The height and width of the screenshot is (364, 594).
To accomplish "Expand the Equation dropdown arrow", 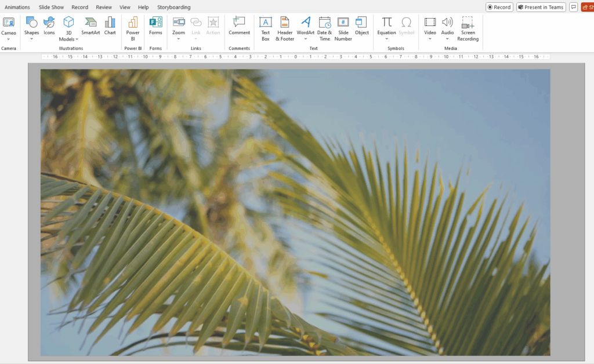I will pos(386,39).
